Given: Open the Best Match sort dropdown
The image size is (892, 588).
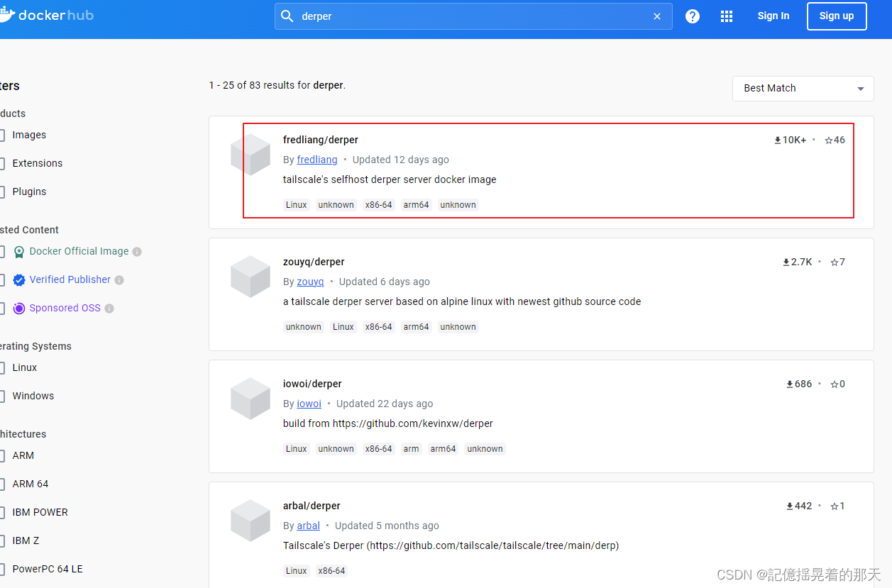Looking at the screenshot, I should tap(803, 89).
